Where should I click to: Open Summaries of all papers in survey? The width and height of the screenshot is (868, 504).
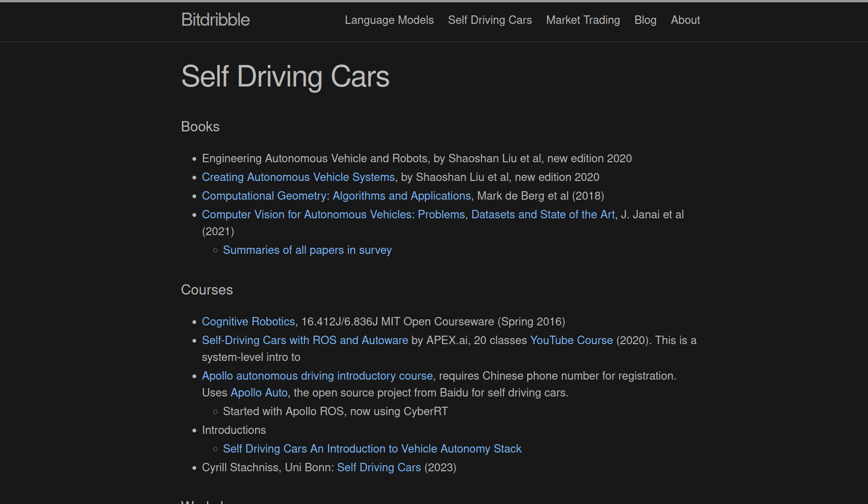[307, 250]
